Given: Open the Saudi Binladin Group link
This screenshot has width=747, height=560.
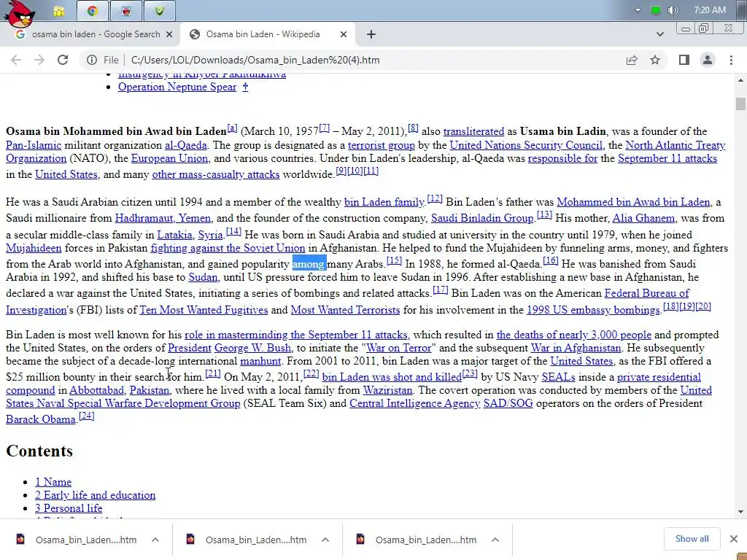Looking at the screenshot, I should coord(482,218).
